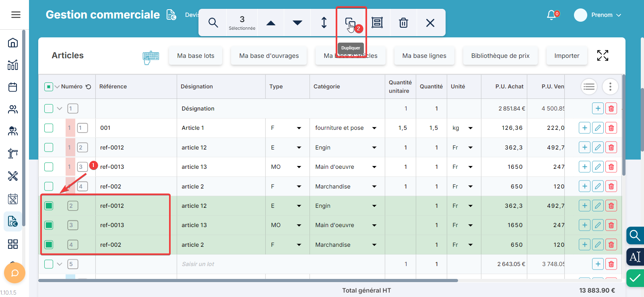
Task: Move selection up with the up arrow
Action: tap(271, 23)
